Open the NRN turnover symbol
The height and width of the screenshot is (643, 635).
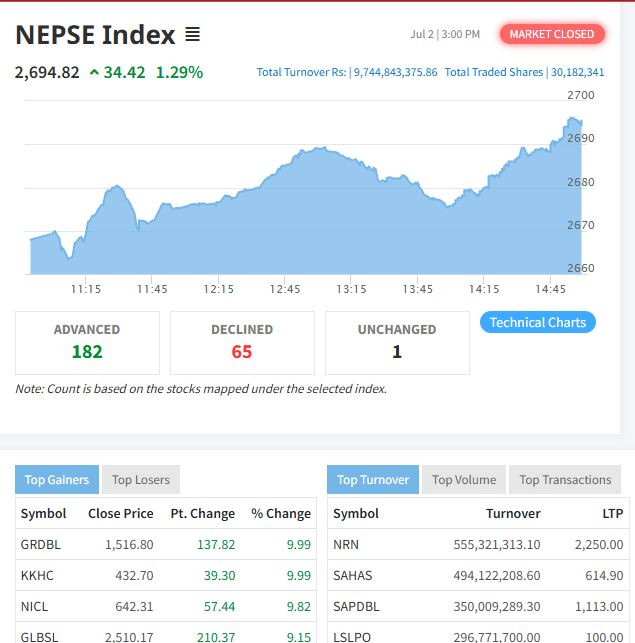(x=347, y=545)
